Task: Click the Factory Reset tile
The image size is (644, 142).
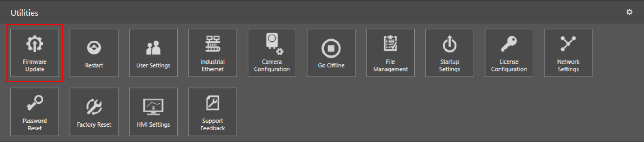Action: pyautogui.click(x=94, y=112)
